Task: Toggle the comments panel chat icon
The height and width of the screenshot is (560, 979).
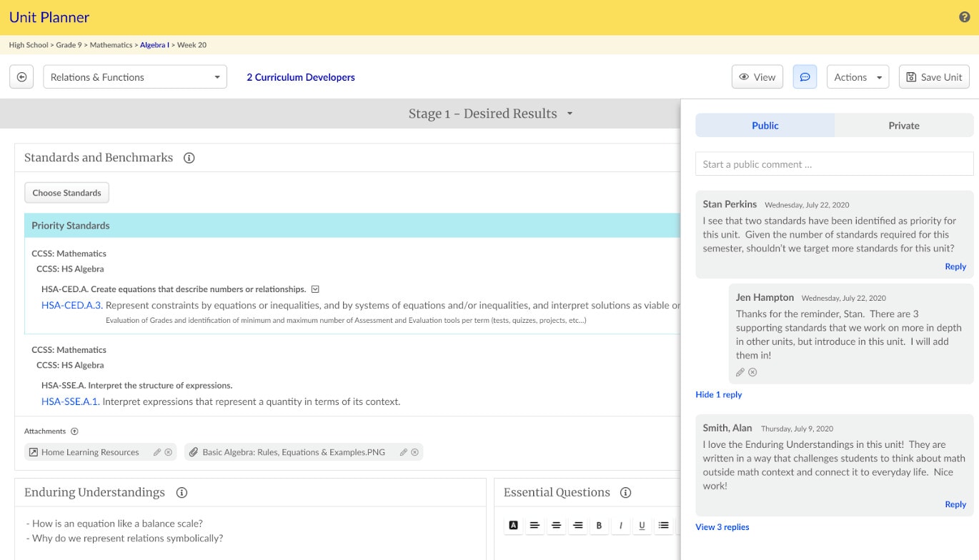Action: 805,77
